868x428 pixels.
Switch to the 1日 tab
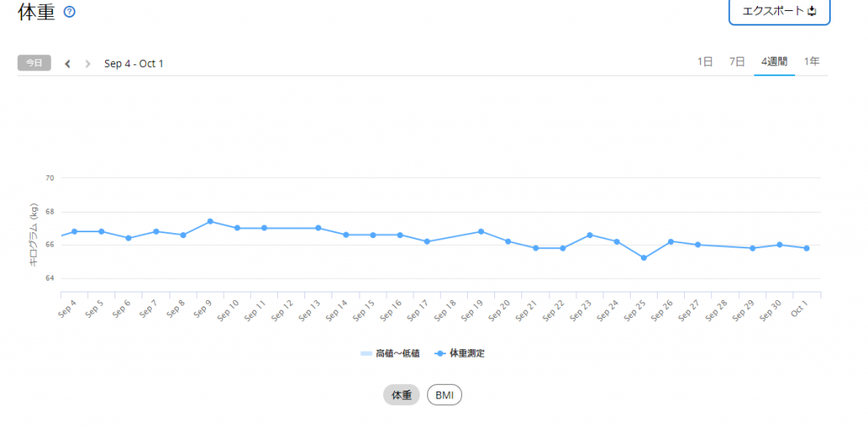tap(704, 61)
